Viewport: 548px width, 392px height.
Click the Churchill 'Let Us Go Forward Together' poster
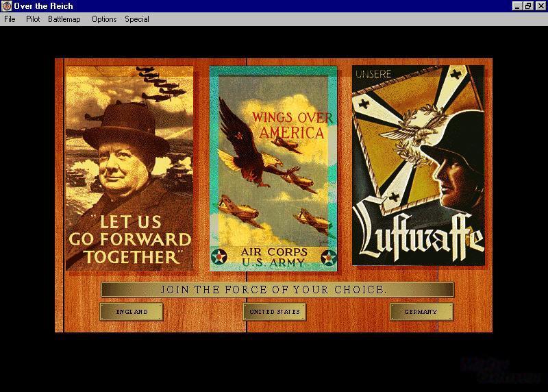tap(129, 168)
